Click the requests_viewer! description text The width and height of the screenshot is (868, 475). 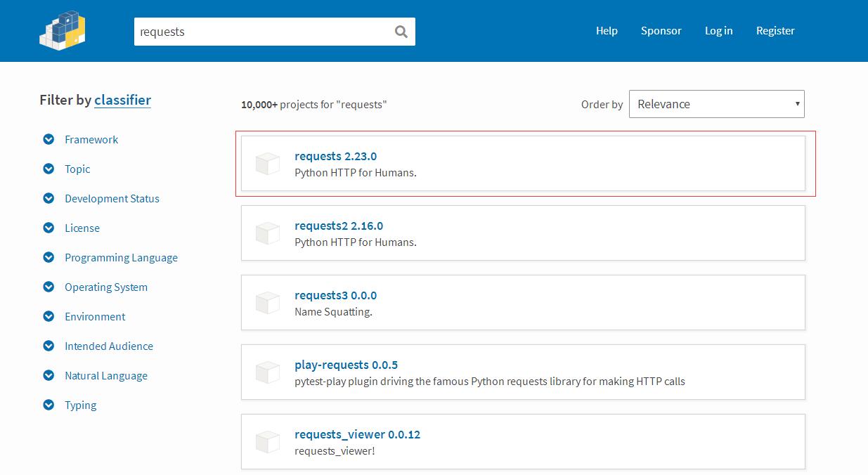coord(335,451)
